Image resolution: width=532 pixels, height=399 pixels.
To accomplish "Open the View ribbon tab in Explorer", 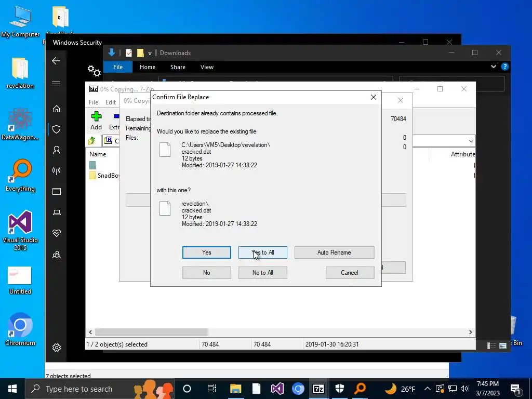I will pyautogui.click(x=207, y=67).
